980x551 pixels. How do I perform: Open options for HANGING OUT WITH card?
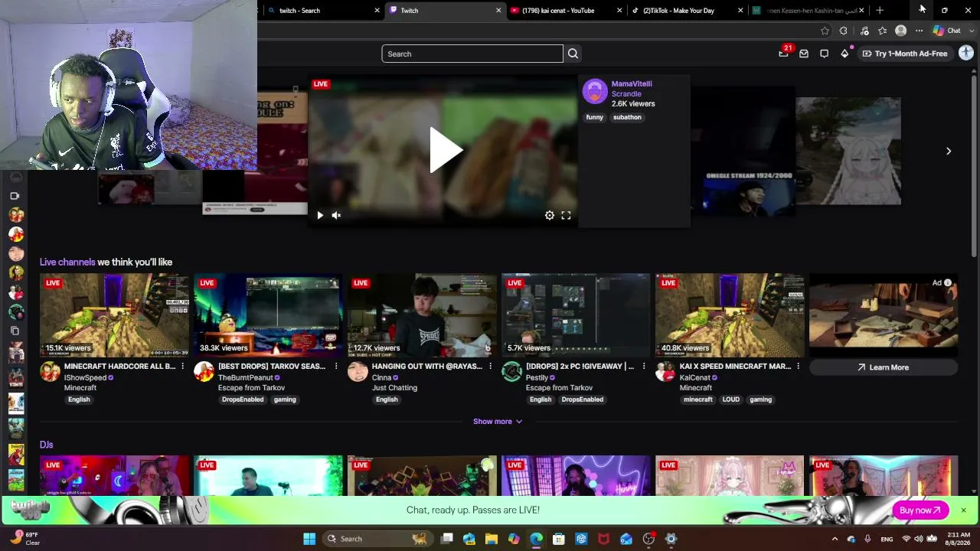(490, 367)
